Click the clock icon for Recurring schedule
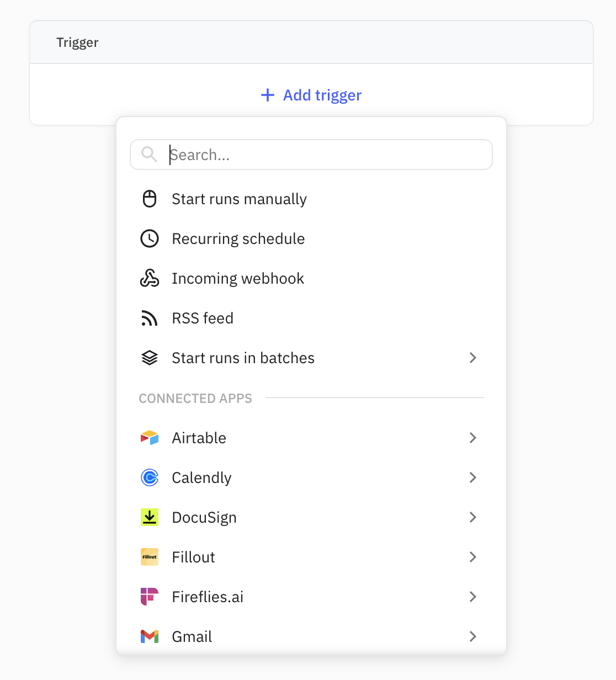The height and width of the screenshot is (680, 616). [150, 238]
